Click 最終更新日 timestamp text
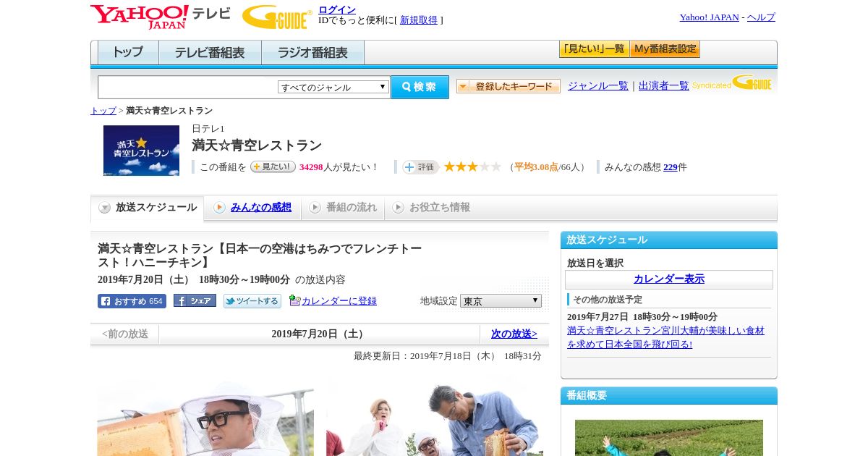The image size is (868, 456). [x=448, y=356]
